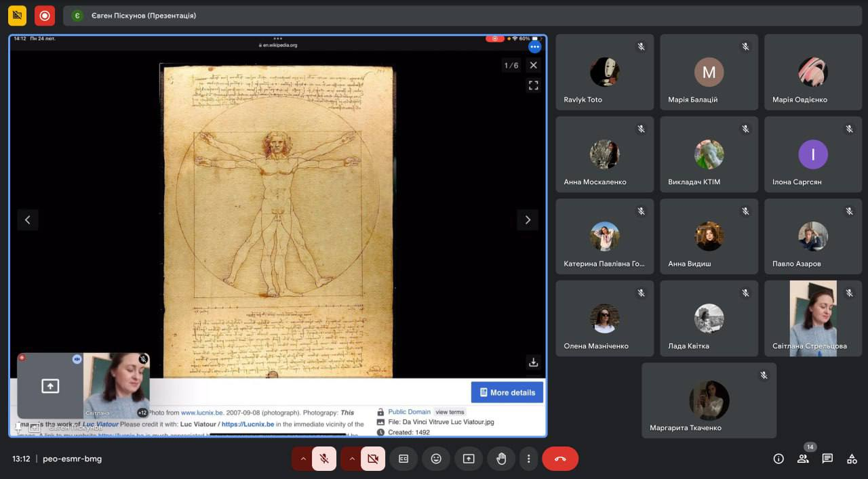Turn on camera in call controls

373,459
